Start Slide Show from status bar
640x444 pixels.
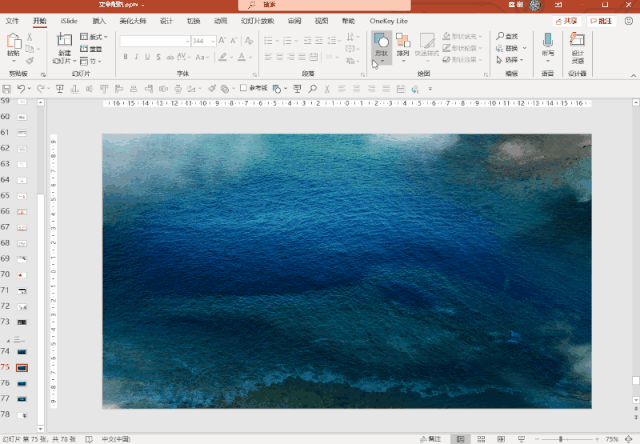[521, 439]
